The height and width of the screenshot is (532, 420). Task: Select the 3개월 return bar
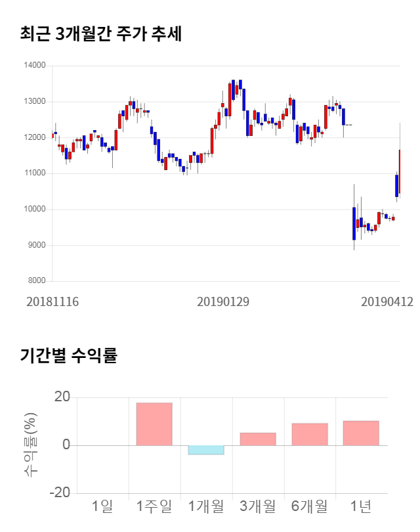pyautogui.click(x=258, y=439)
